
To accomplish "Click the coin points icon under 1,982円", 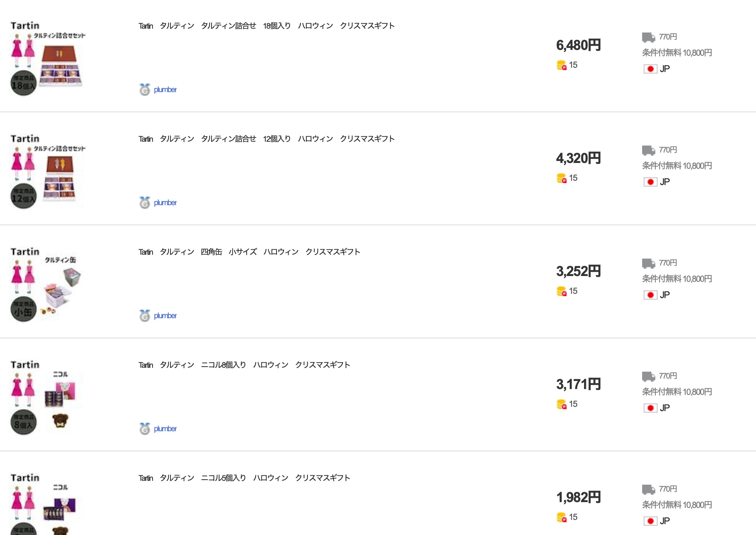I will tap(561, 517).
